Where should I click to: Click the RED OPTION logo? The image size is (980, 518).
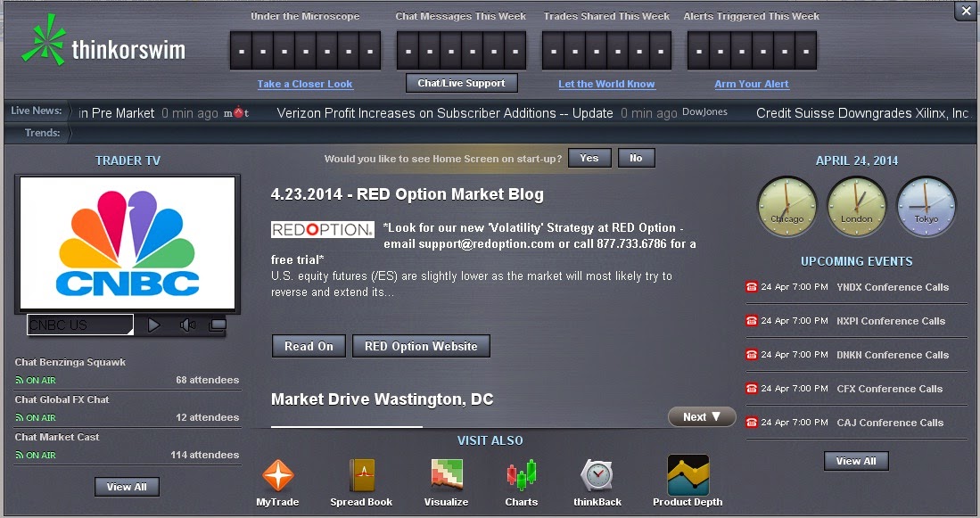323,229
